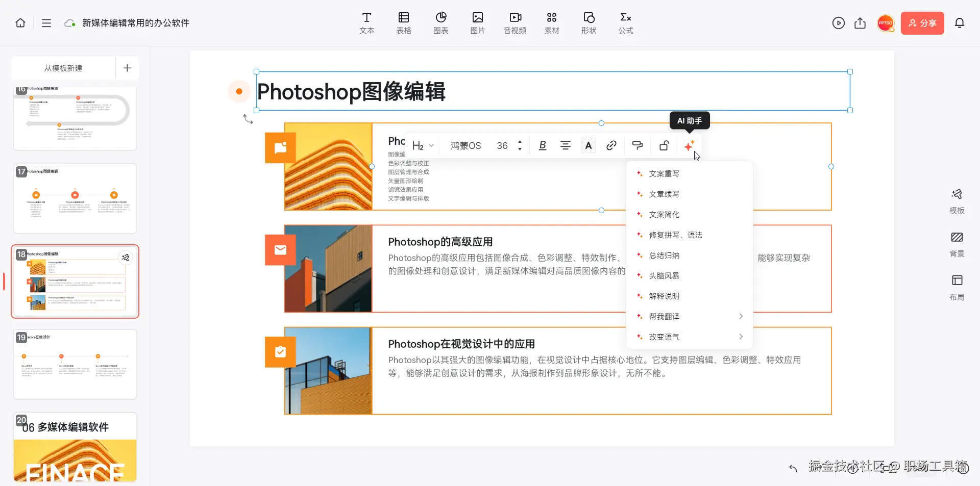Open the hamburger main menu
Screen dimensions: 980x486
[46, 23]
